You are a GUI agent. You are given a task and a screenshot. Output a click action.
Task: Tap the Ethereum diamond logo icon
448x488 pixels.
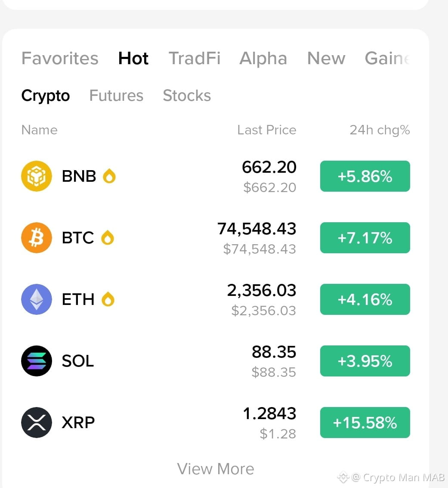click(37, 299)
